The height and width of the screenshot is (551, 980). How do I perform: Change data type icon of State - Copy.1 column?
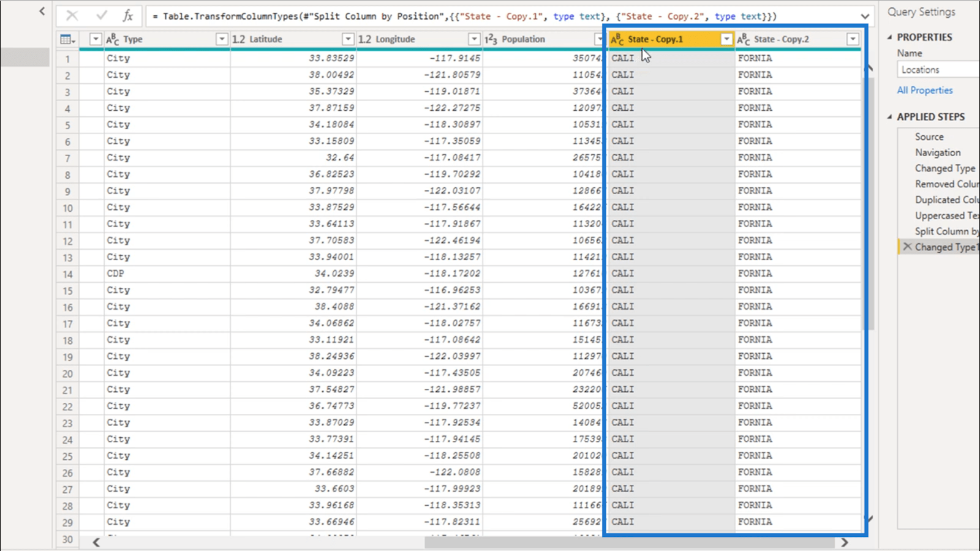click(x=617, y=39)
